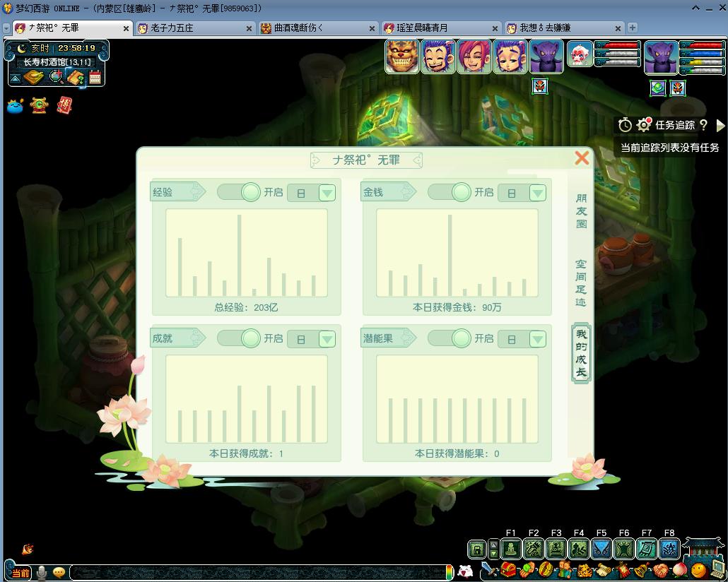The image size is (728, 582).
Task: Toggle the 经验 开启 switch
Action: coord(239,192)
